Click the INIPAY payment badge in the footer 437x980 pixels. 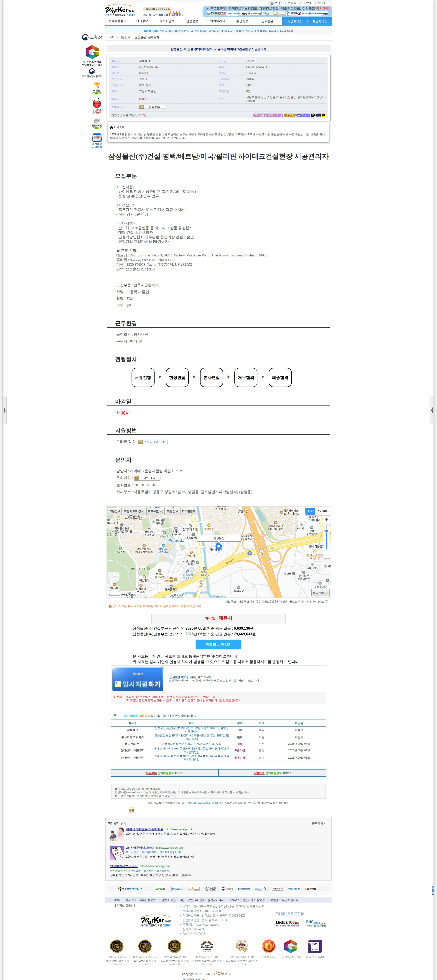314,946
